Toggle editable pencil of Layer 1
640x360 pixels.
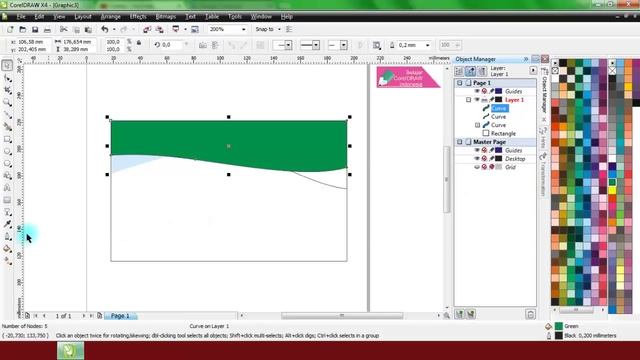coord(491,100)
